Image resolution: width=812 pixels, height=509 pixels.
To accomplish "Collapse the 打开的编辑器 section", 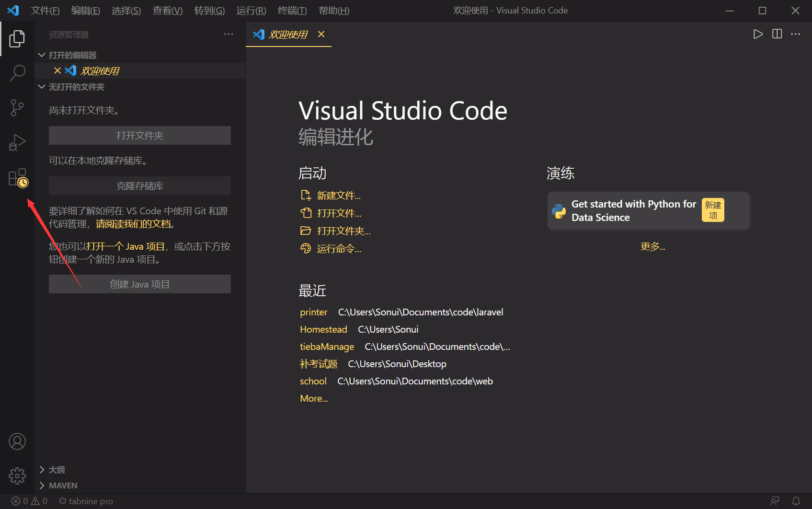I will pos(42,55).
